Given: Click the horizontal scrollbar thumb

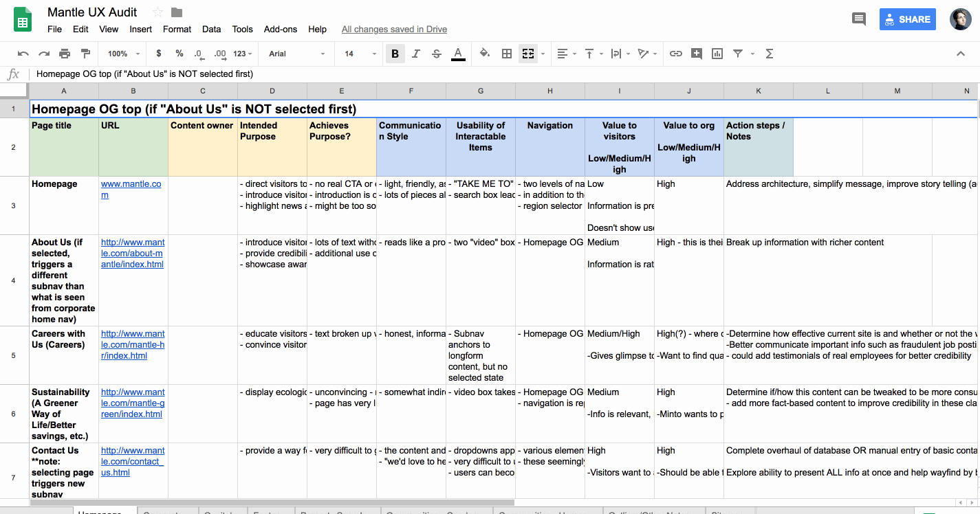Looking at the screenshot, I should coord(272,503).
